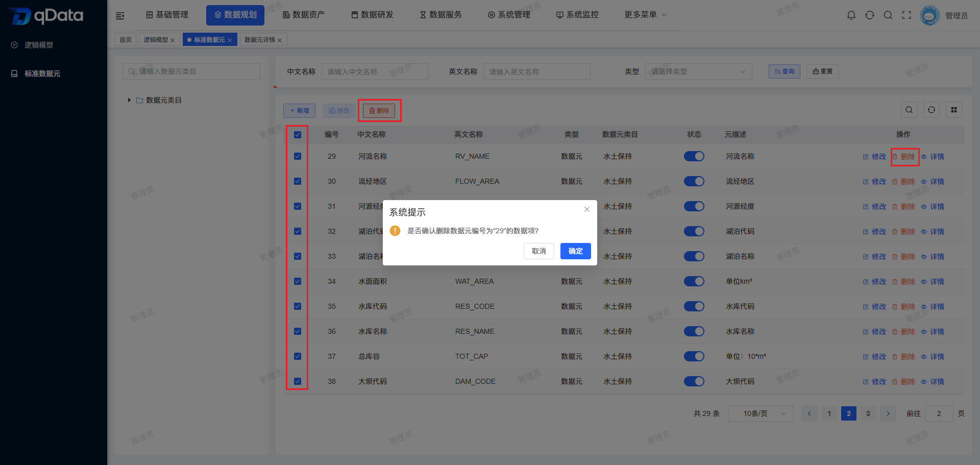Go to previous page arrow
This screenshot has width=980, height=465.
pos(810,413)
